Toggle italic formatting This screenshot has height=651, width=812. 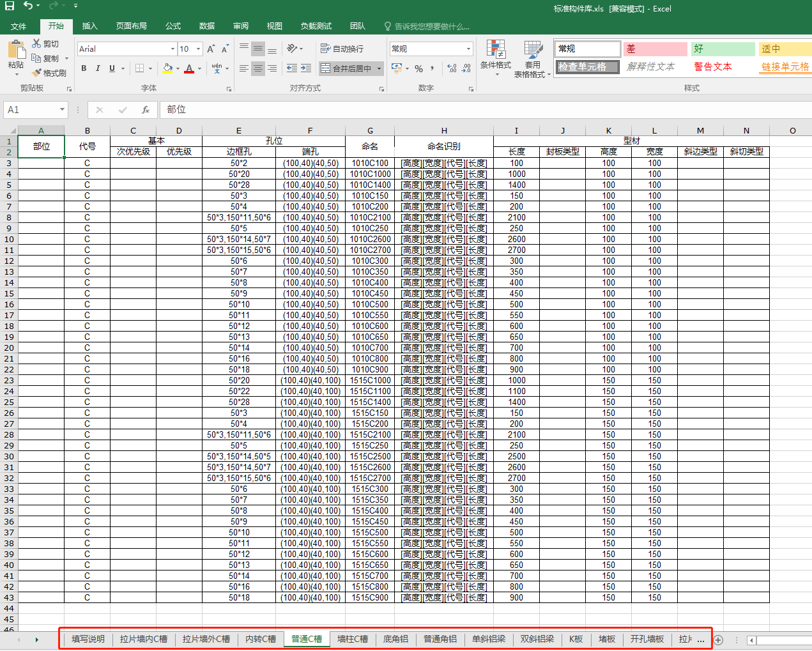[x=98, y=68]
